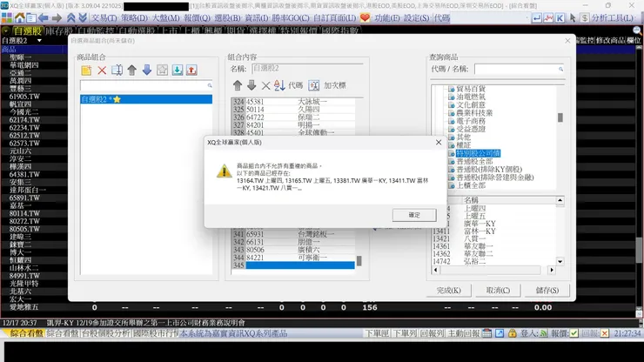Open 選股(B) menu
Viewport: 644px width, 362px height.
pos(227,18)
